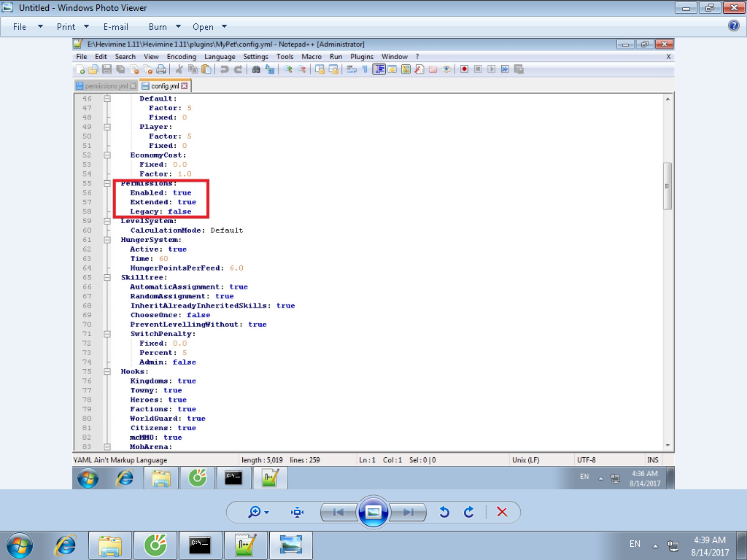
Task: Open Windows Photo Viewer help
Action: coord(734,26)
